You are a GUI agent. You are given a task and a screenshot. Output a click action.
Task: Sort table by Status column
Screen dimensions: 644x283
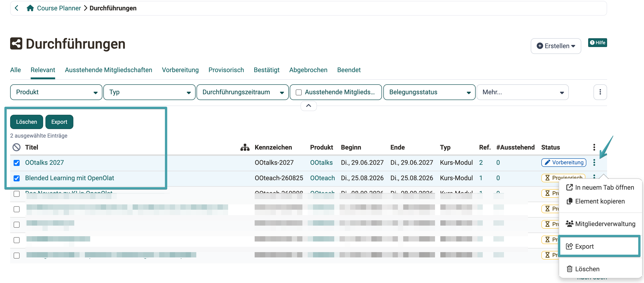550,147
